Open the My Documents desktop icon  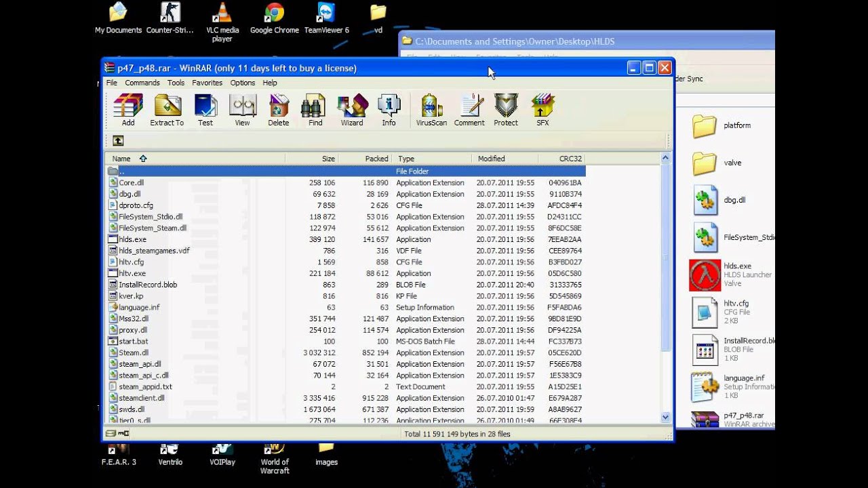click(118, 18)
